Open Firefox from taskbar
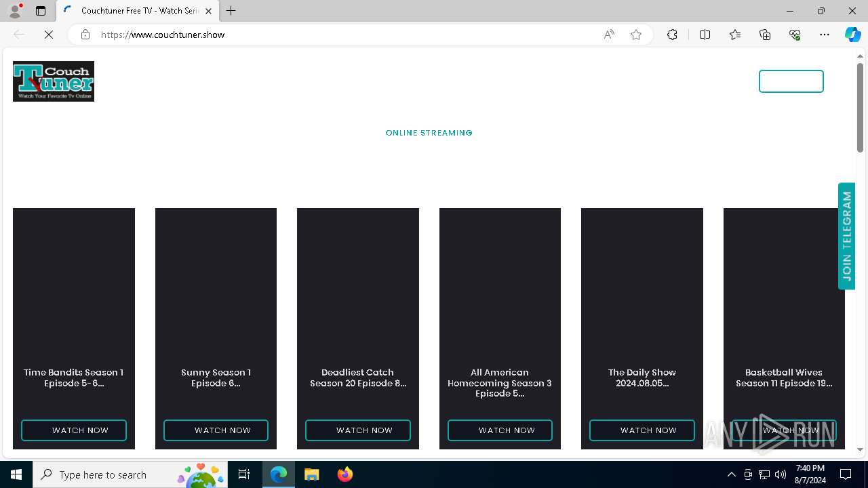This screenshot has height=488, width=868. coord(344,474)
